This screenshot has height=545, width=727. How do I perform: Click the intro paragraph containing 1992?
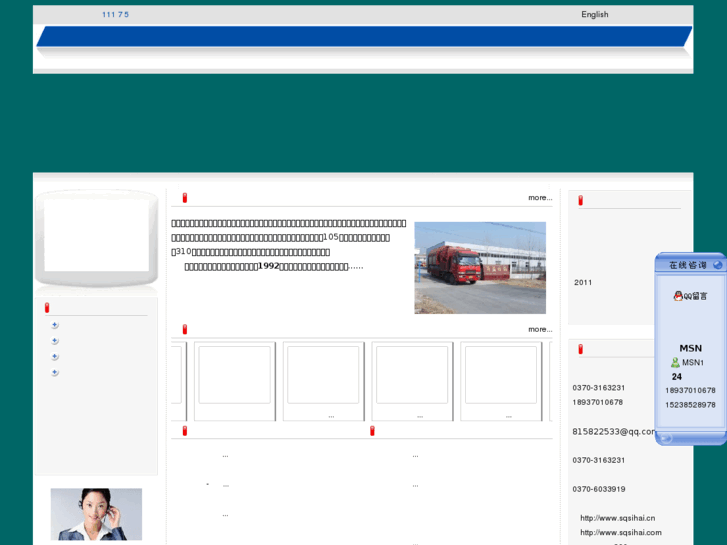[x=274, y=266]
